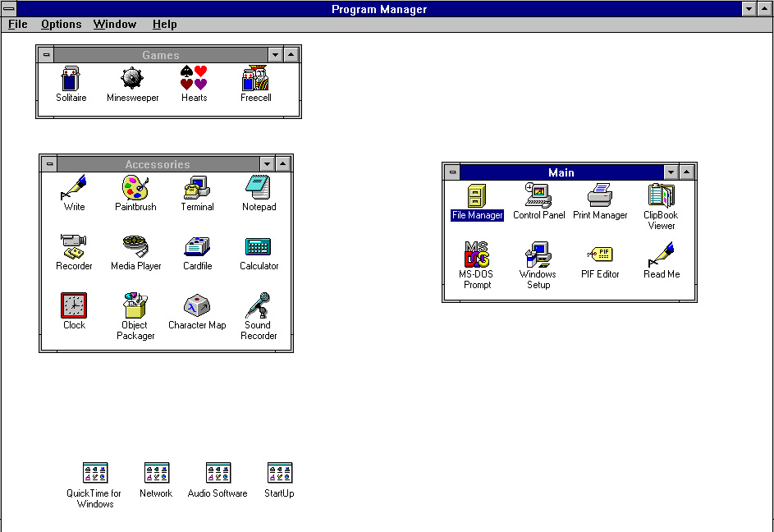Select the PIF Editor icon
The image size is (774, 532).
point(600,255)
